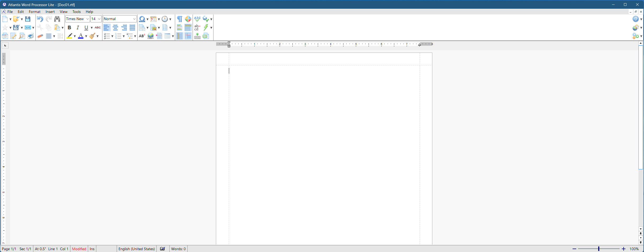Insert a special character symbol
The image size is (644, 252).
pos(142,19)
